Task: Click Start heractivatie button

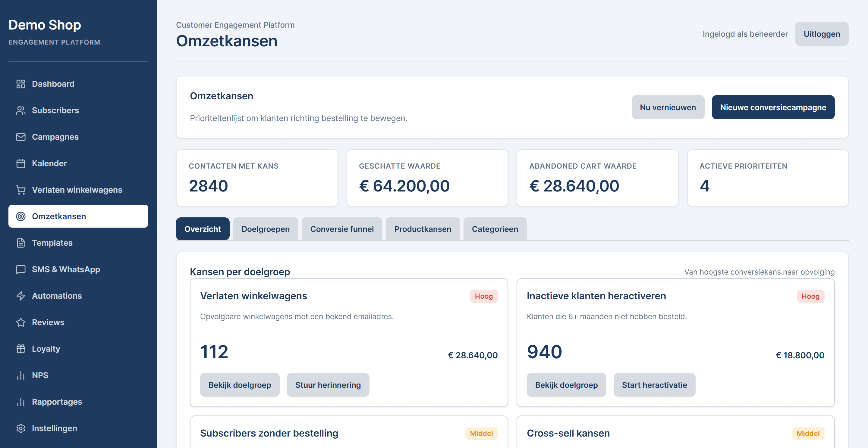Action: pos(654,385)
